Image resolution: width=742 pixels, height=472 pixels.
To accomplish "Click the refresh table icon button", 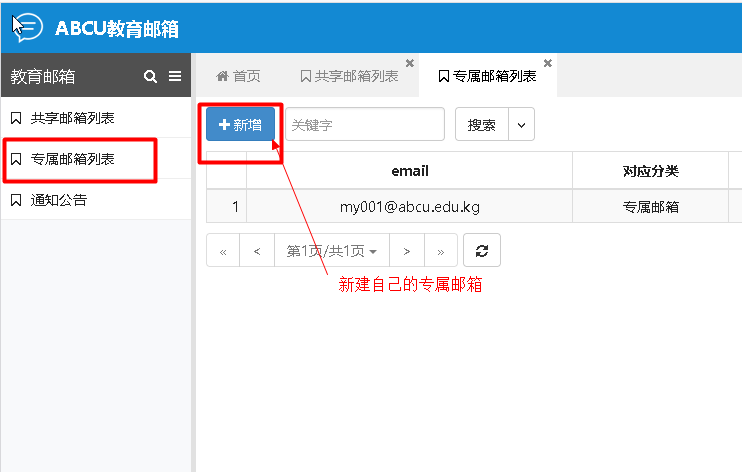I will point(482,251).
